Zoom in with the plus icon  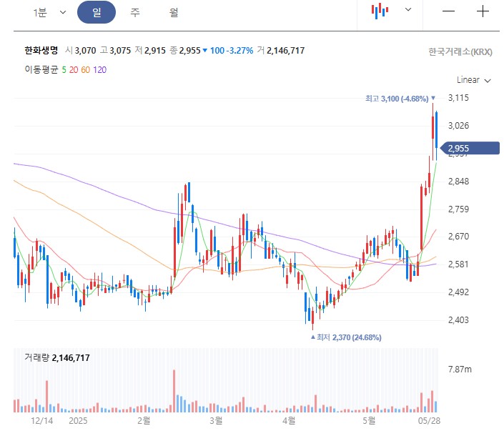pyautogui.click(x=483, y=11)
